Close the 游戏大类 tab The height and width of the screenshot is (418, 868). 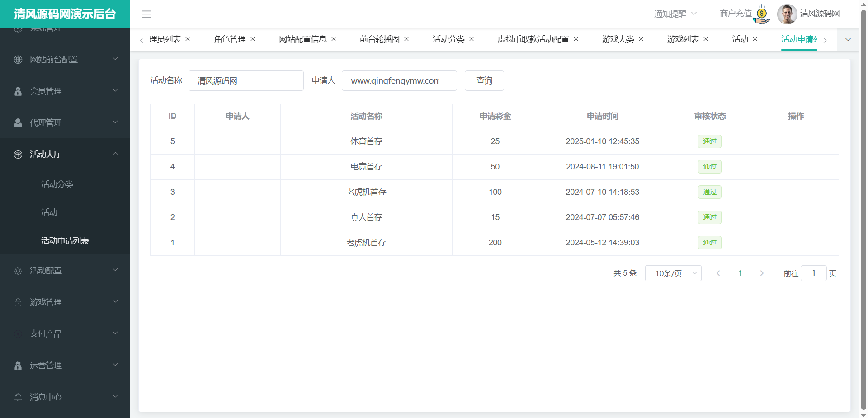(641, 39)
